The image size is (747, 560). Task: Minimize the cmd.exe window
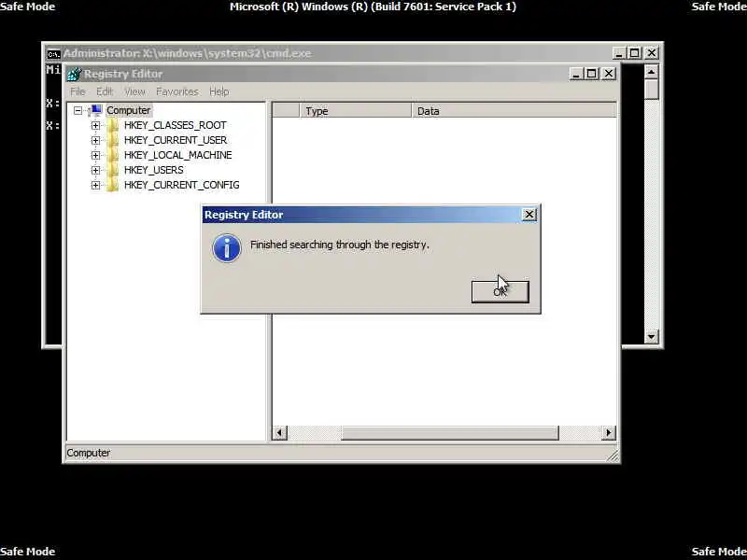click(619, 53)
